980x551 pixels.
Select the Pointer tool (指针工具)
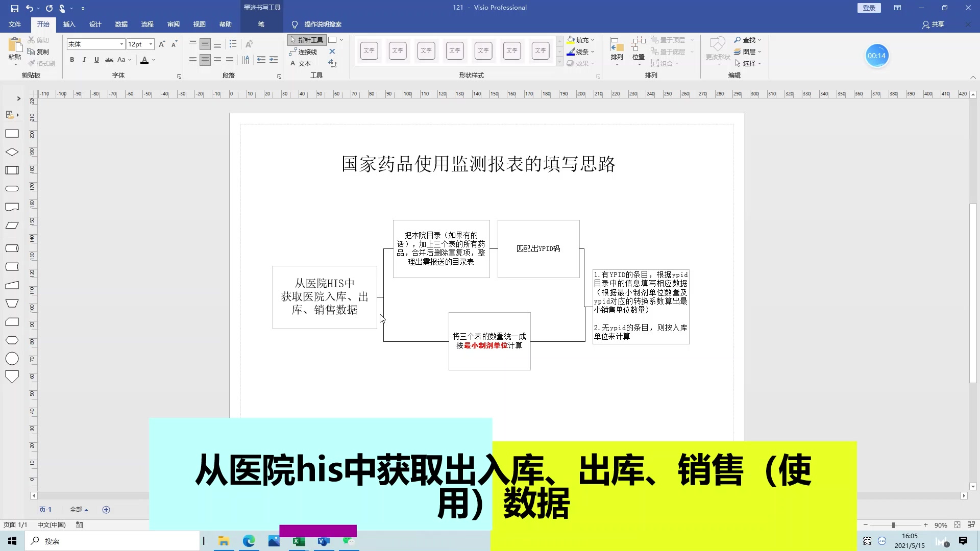(306, 40)
